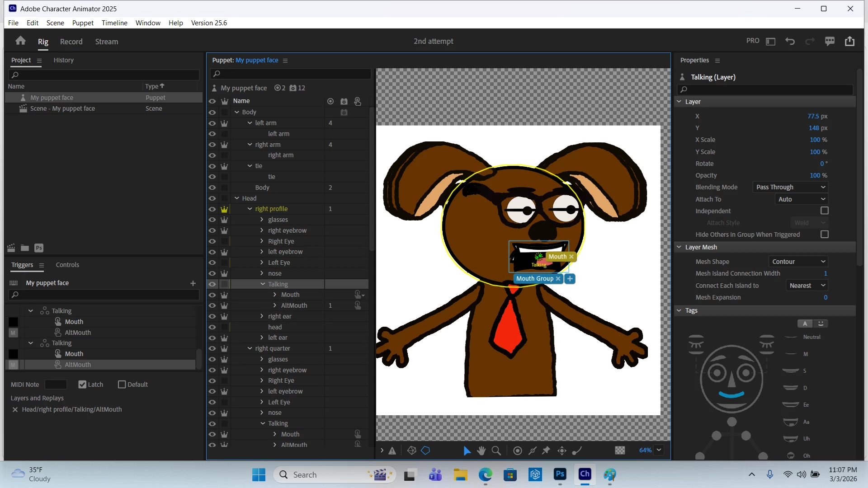The height and width of the screenshot is (488, 868).
Task: Select the Pin tool
Action: (x=546, y=450)
